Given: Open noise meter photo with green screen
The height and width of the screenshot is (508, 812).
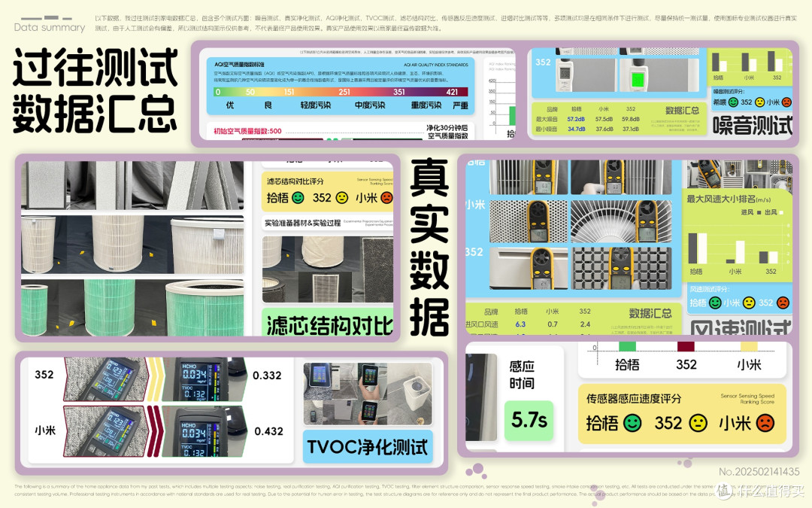Looking at the screenshot, I should [x=659, y=75].
